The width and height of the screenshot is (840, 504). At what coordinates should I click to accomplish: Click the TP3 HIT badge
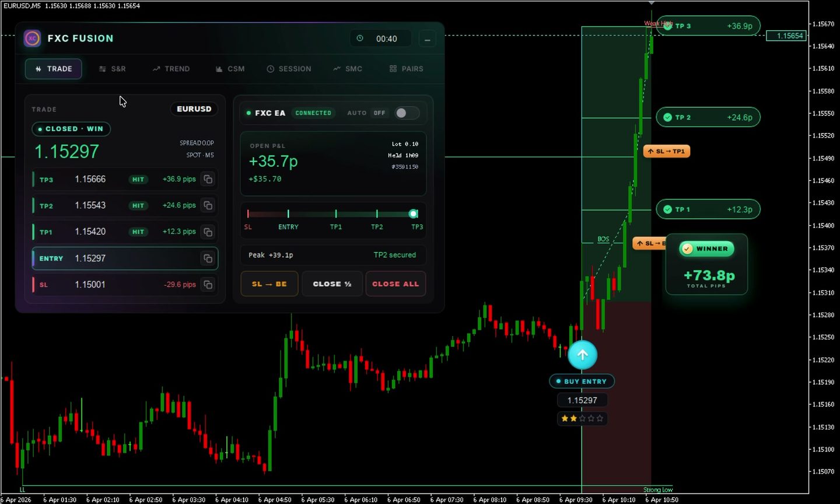(x=138, y=180)
